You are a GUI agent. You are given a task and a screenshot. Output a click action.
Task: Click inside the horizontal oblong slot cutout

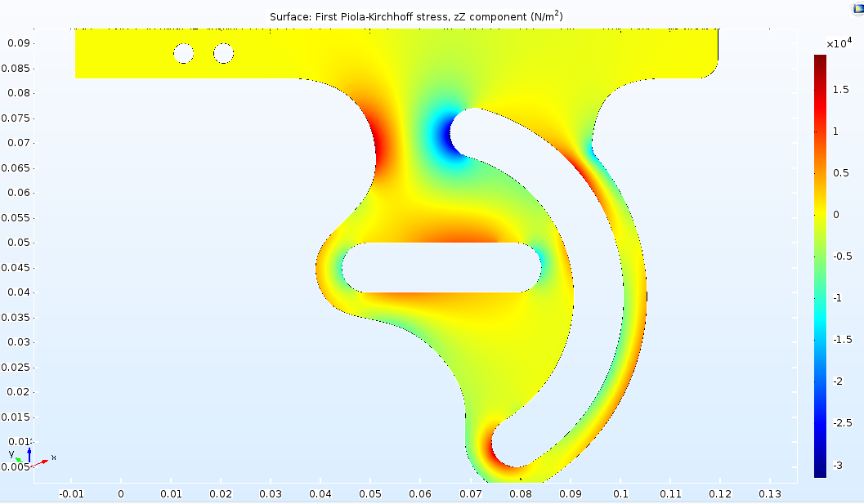click(x=441, y=267)
